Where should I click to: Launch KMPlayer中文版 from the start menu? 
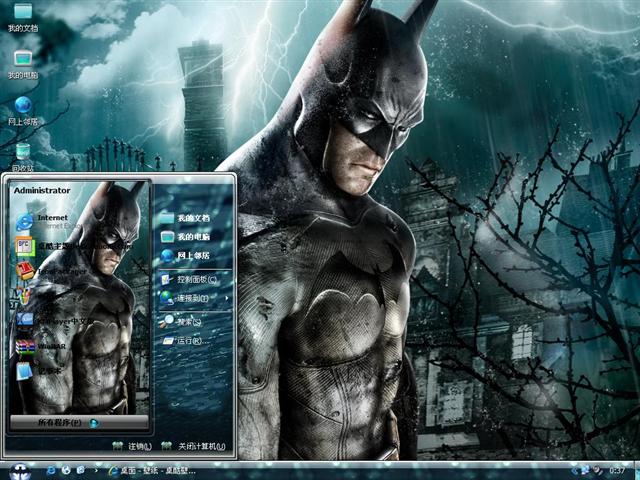coord(55,321)
